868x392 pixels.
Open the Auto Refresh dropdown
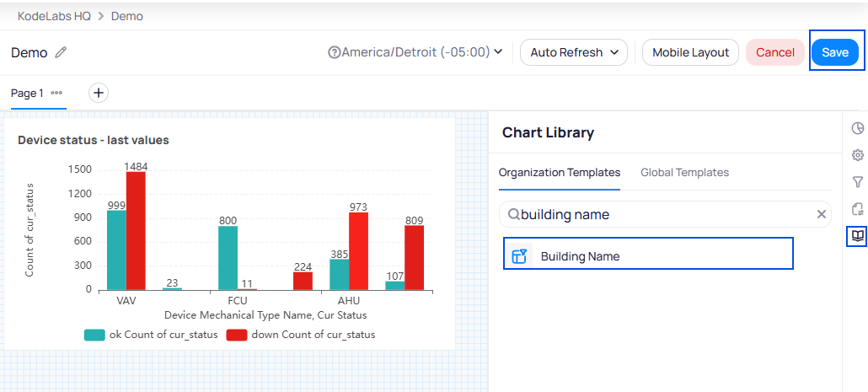click(x=574, y=52)
